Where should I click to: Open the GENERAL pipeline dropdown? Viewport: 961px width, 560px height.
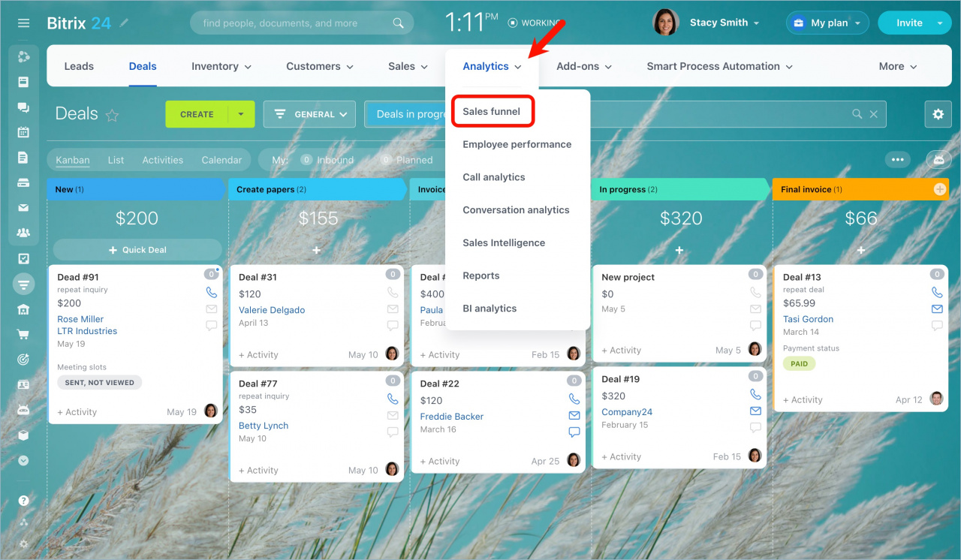coord(309,114)
